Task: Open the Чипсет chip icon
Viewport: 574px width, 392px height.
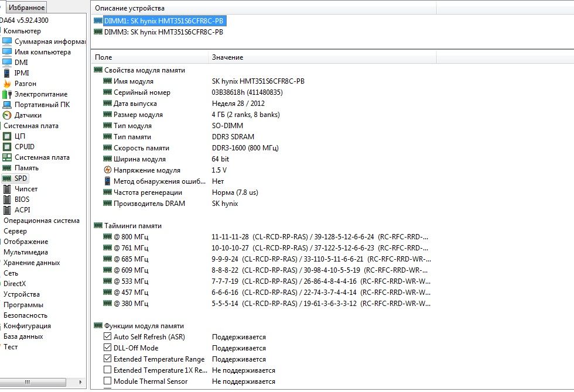Action: (x=7, y=189)
